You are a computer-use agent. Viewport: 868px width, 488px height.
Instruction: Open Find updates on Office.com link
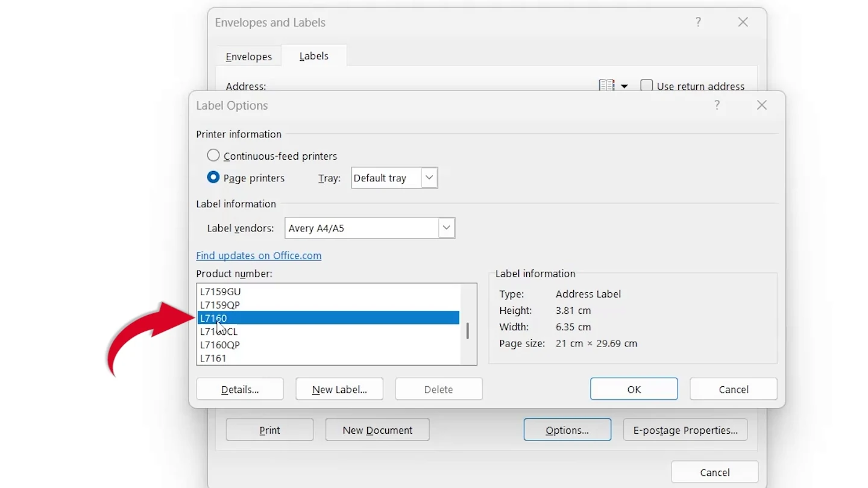click(x=259, y=255)
